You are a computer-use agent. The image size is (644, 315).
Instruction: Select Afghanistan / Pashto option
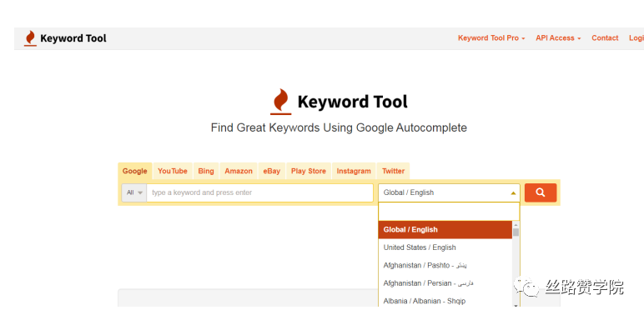pos(445,265)
